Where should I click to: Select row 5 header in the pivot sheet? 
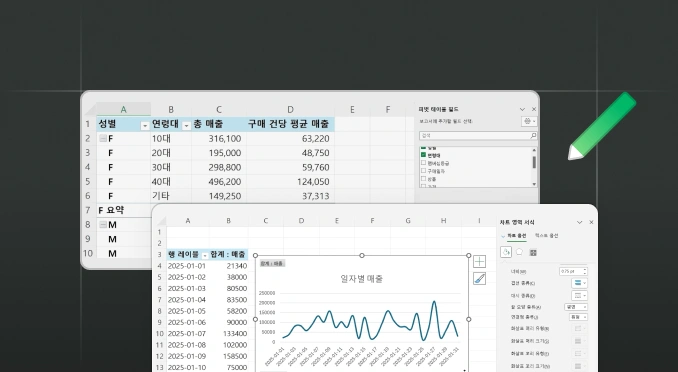point(88,182)
